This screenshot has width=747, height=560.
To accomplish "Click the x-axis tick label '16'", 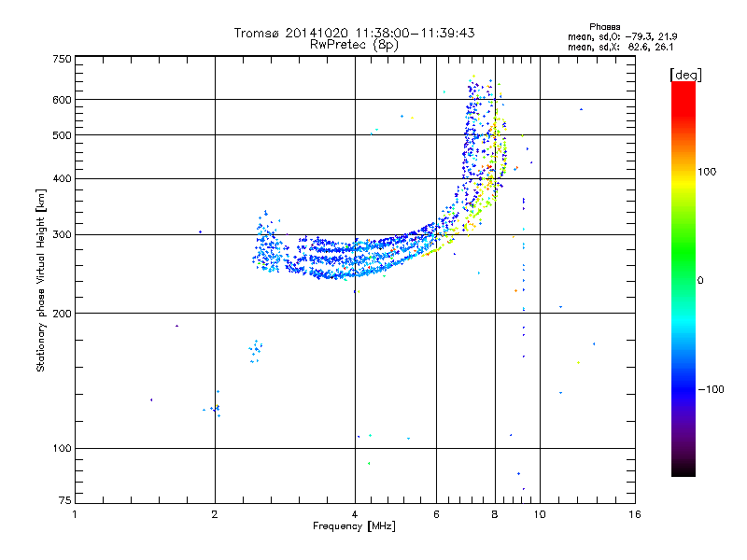I will 635,514.
